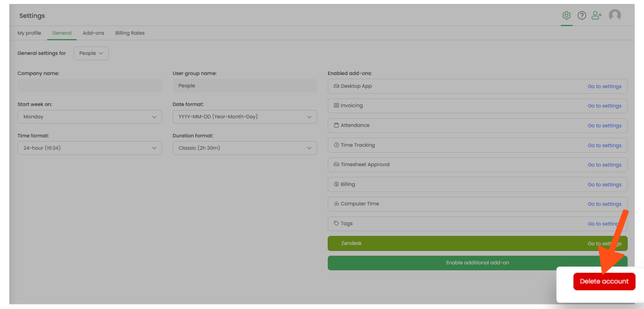Click the invite user icon
Screen dimensions: 644x309
(x=597, y=15)
